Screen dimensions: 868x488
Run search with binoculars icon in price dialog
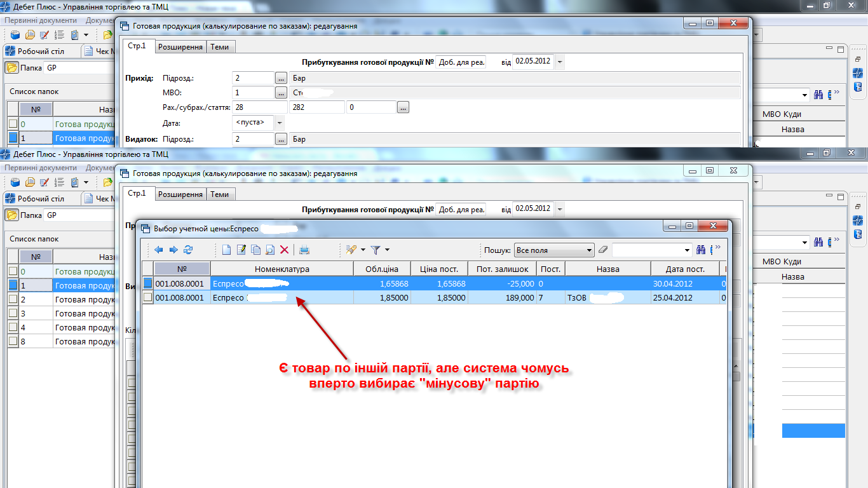click(701, 250)
